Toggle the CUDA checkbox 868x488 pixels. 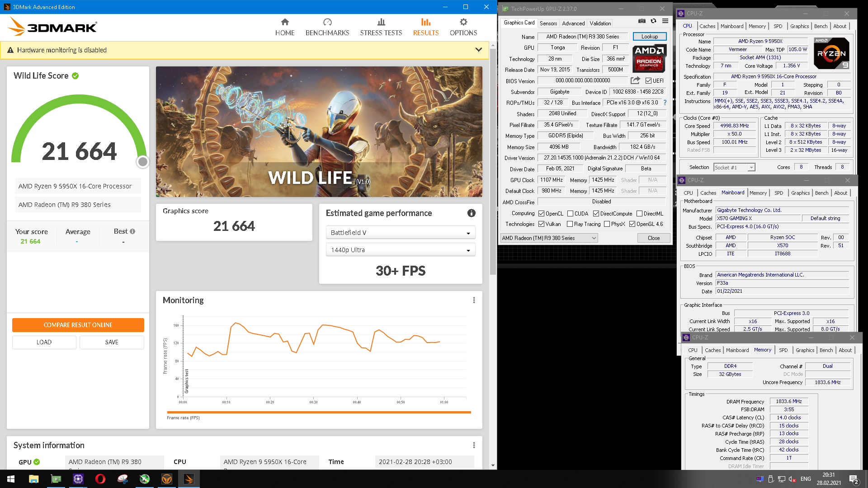pyautogui.click(x=570, y=214)
